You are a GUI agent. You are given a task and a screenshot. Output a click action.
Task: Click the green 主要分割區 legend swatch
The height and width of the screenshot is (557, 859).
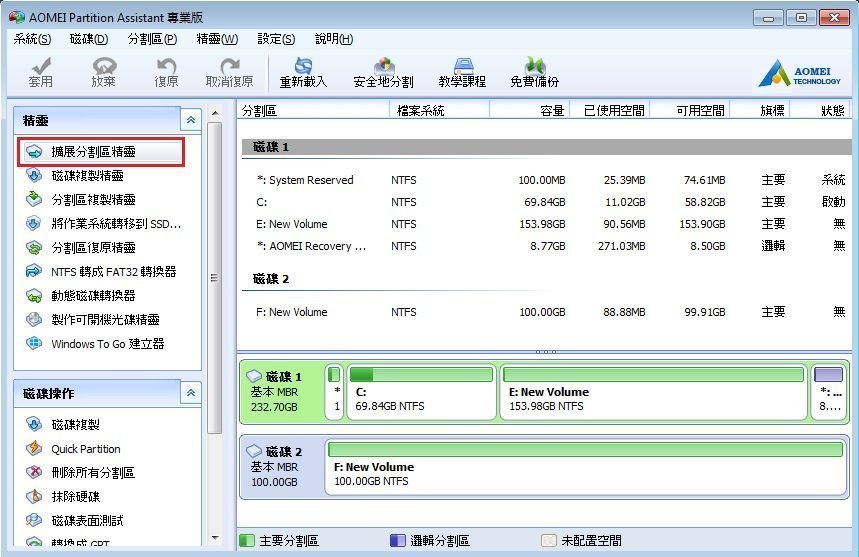(x=247, y=541)
